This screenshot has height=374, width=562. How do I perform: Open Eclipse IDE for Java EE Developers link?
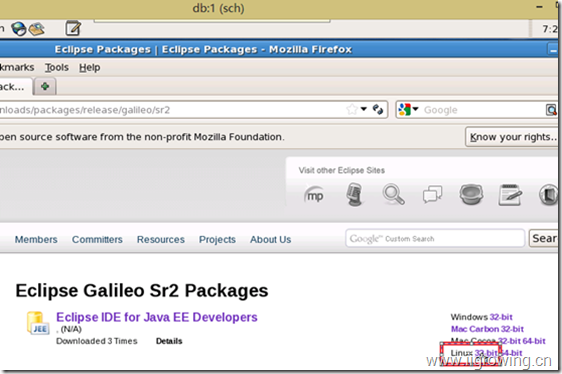coord(157,317)
